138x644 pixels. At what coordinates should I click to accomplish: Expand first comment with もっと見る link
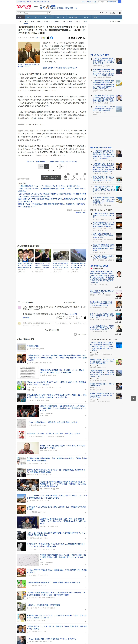[73, 314]
